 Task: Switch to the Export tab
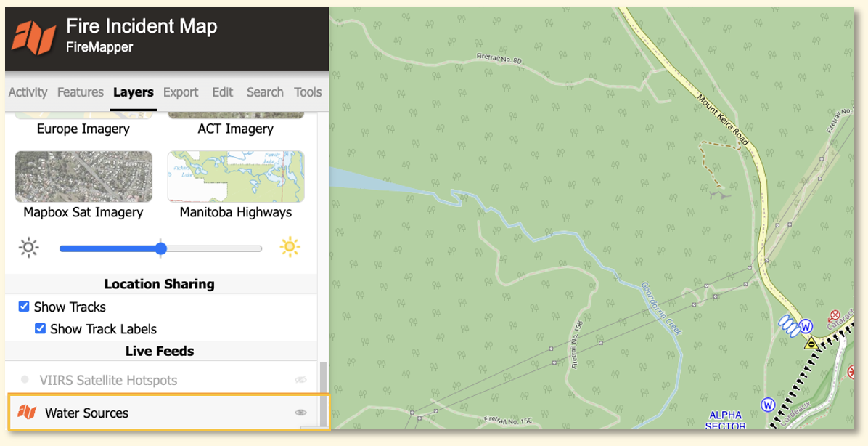coord(181,92)
